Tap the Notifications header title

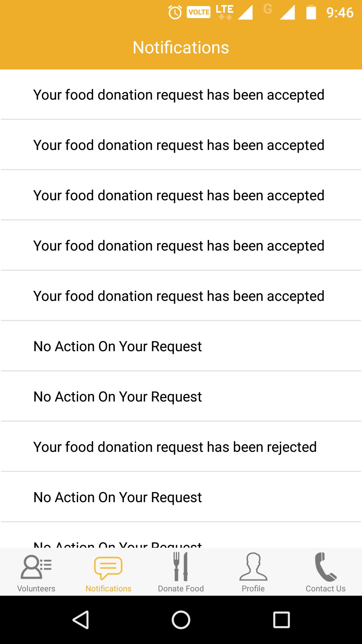tap(181, 48)
